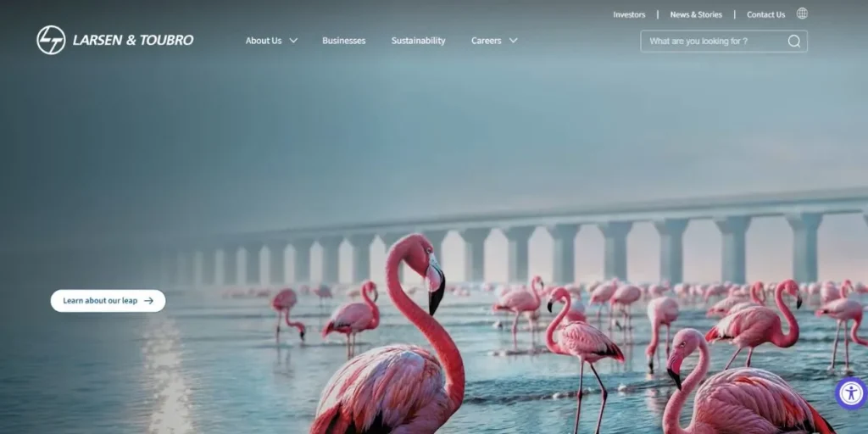Click the magnifying glass search icon
The image size is (868, 434).
click(x=794, y=42)
